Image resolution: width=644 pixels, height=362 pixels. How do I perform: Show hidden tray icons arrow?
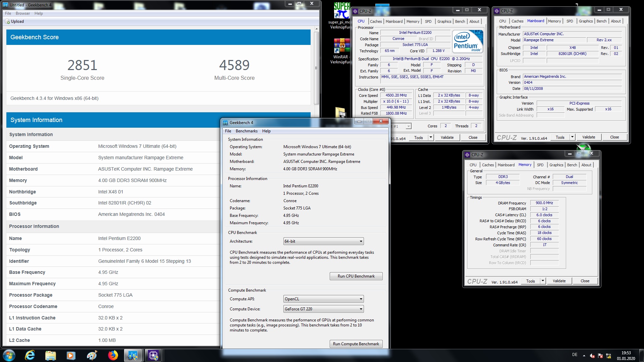coord(584,356)
